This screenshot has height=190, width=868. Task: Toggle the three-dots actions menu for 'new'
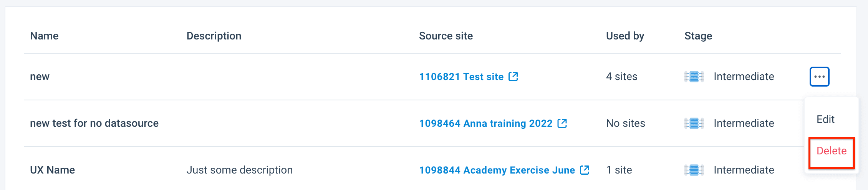coord(819,77)
